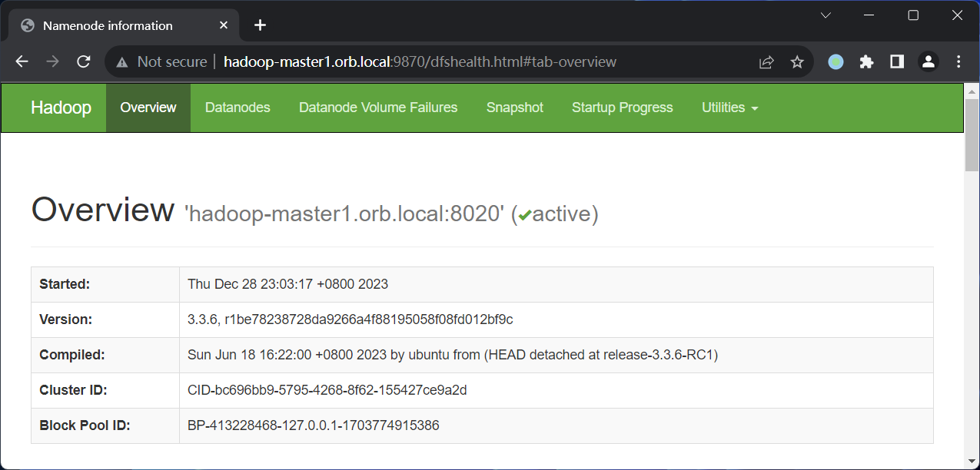Minimize the browser window
980x470 pixels.
pyautogui.click(x=869, y=15)
